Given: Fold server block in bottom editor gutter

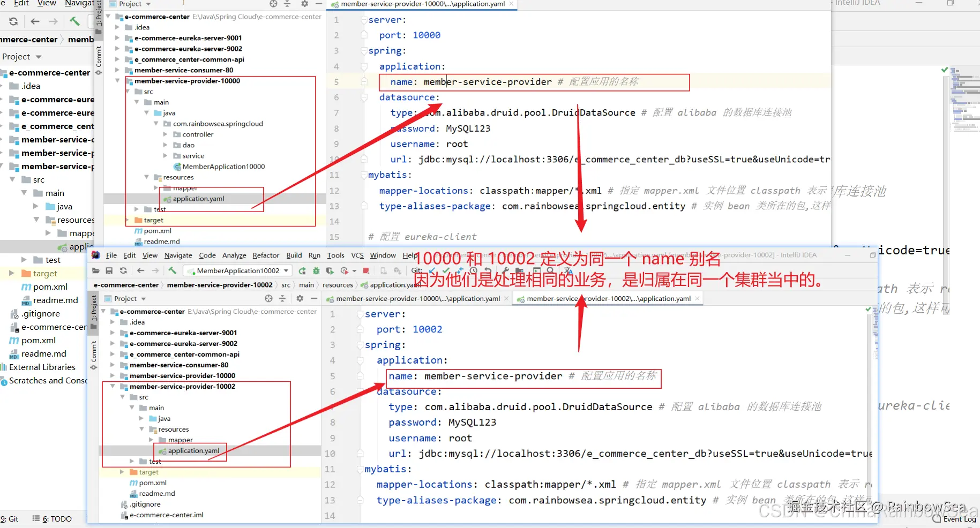Looking at the screenshot, I should pyautogui.click(x=360, y=314).
